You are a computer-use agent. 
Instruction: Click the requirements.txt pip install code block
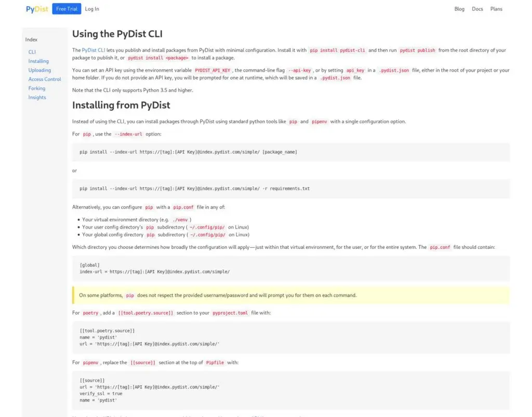(291, 189)
